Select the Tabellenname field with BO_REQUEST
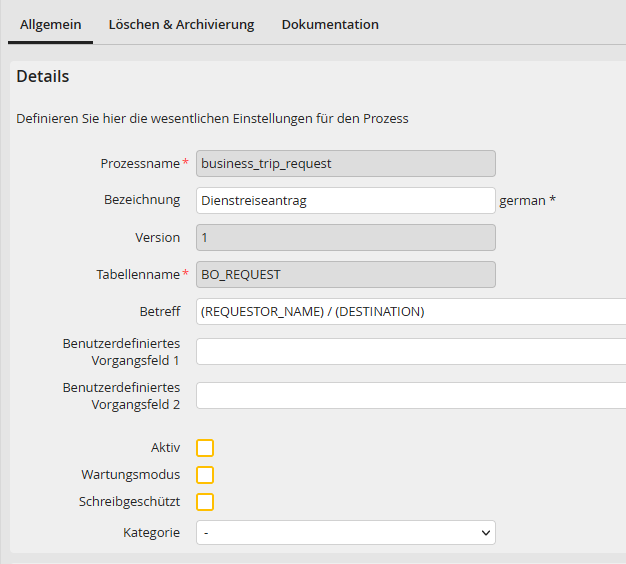Image resolution: width=626 pixels, height=564 pixels. coord(345,274)
